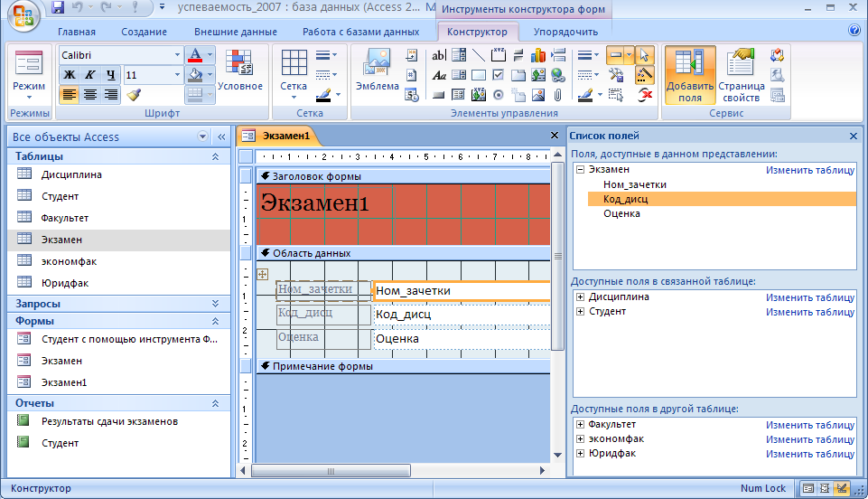Click the Select All dotted-rectangle icon
Screen dimensions: 868x499
616,95
